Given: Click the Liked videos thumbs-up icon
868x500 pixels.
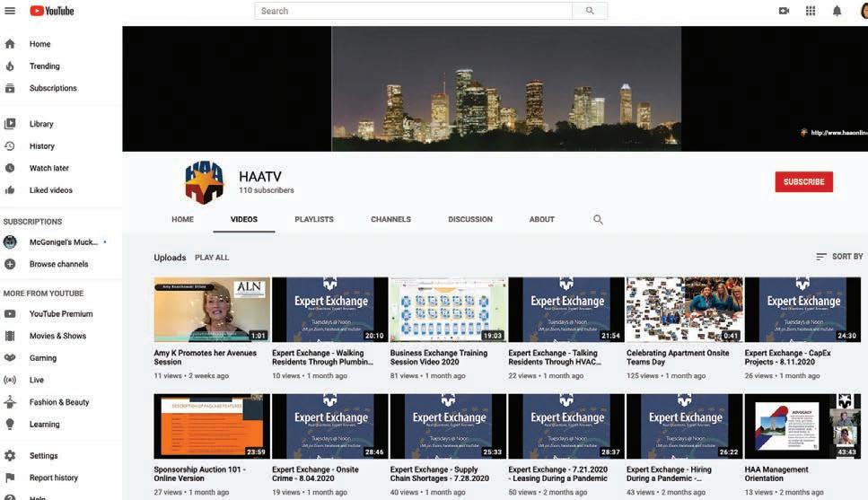Looking at the screenshot, I should tap(10, 190).
